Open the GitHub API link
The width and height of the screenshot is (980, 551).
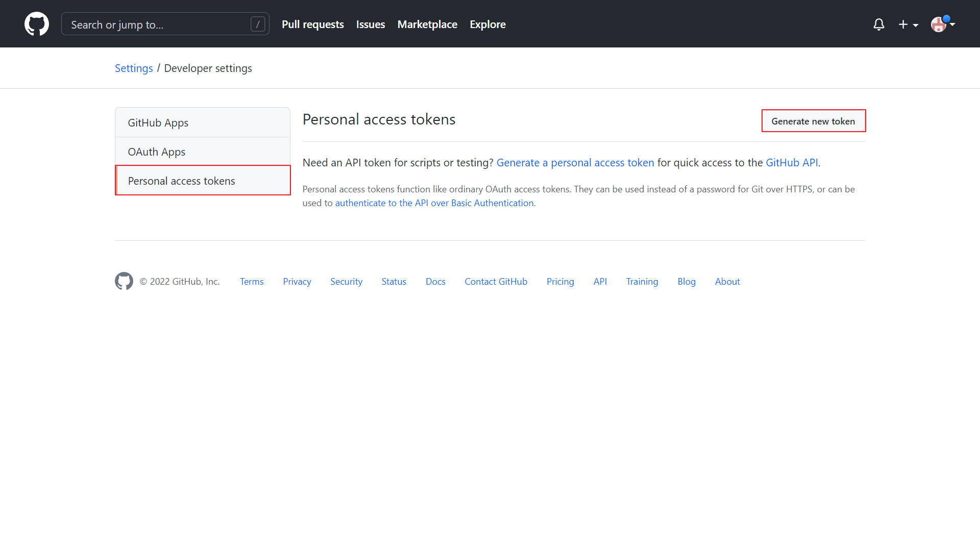point(792,163)
